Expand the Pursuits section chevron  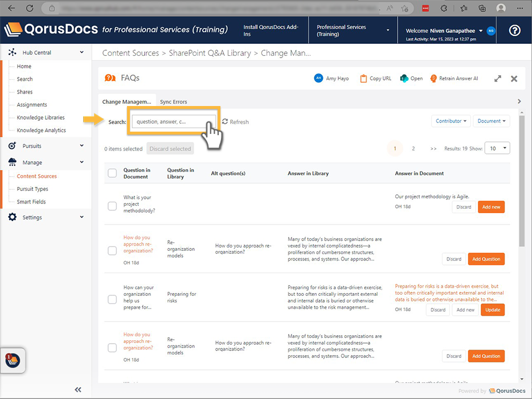(81, 146)
